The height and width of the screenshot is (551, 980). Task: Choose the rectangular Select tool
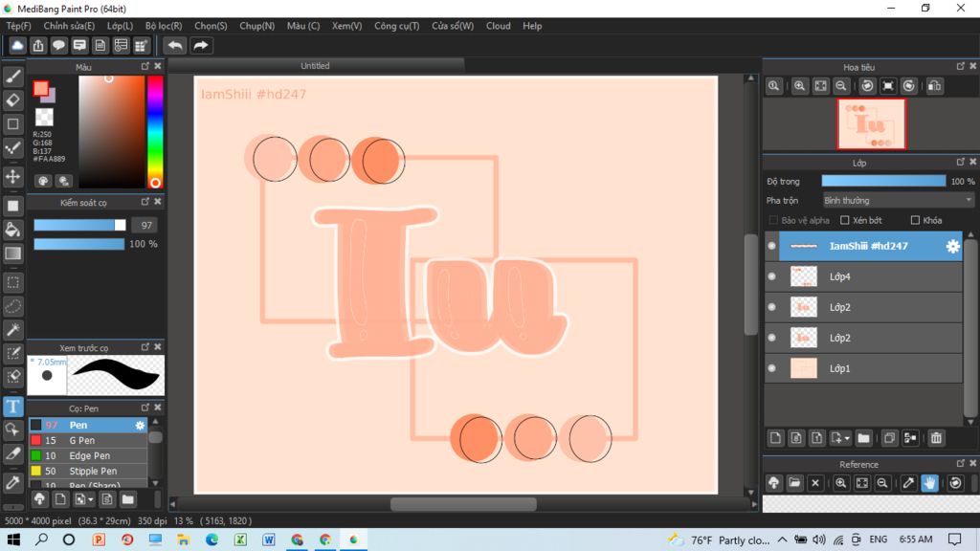click(13, 282)
